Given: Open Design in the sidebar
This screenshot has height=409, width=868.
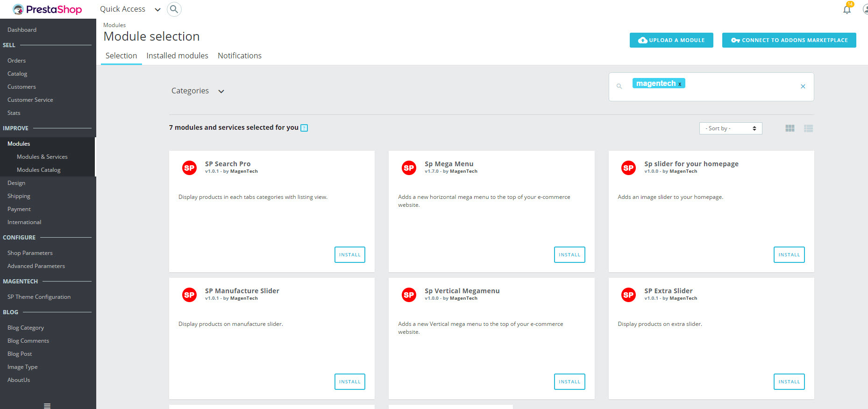Looking at the screenshot, I should pos(16,183).
